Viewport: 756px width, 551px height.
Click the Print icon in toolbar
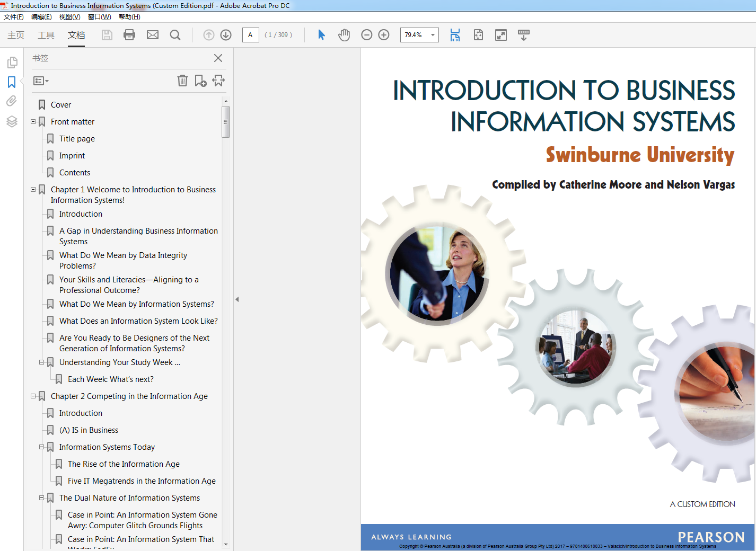pos(129,35)
